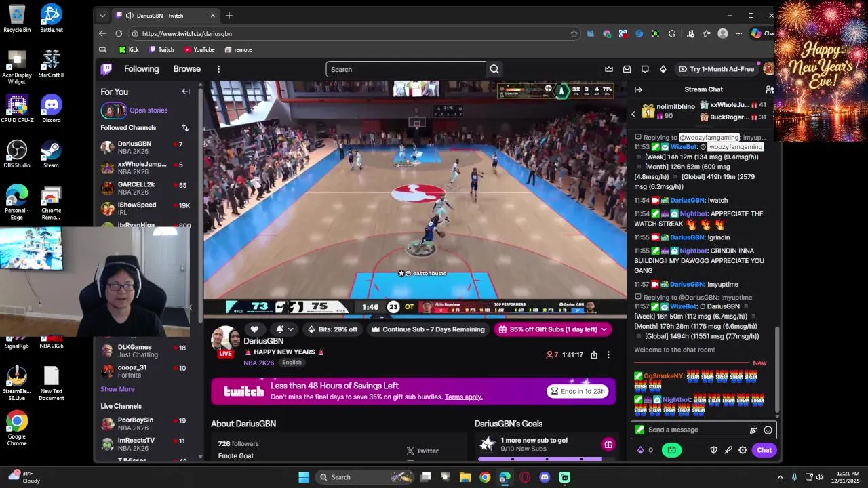Open the Following tab
Viewport: 868px width, 488px height.
pos(141,69)
